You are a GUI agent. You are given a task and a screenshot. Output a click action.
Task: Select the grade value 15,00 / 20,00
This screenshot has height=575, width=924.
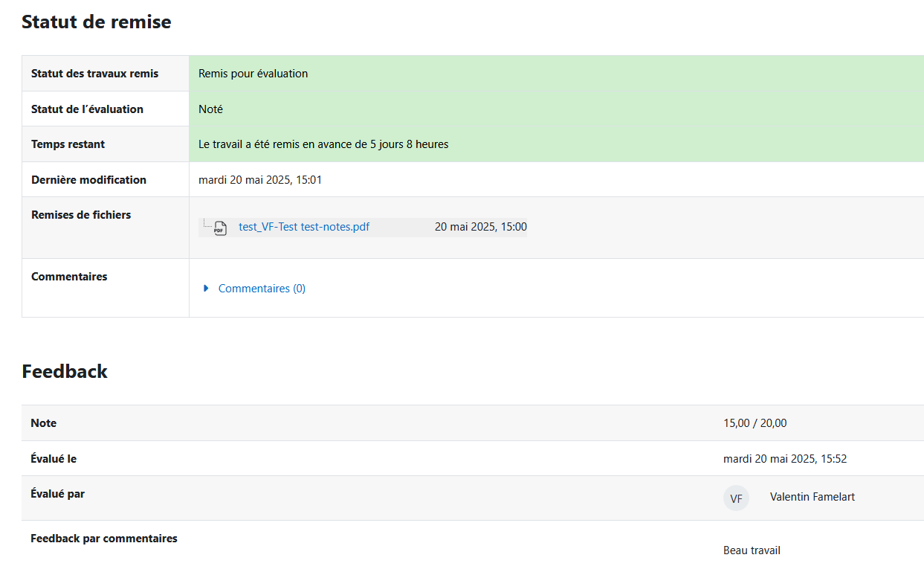click(755, 423)
